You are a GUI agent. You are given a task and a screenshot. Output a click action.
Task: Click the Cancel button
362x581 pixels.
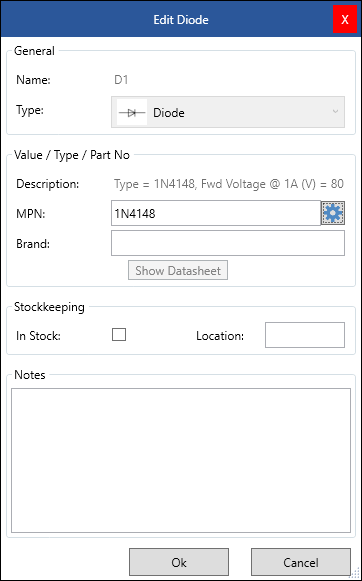pyautogui.click(x=301, y=562)
